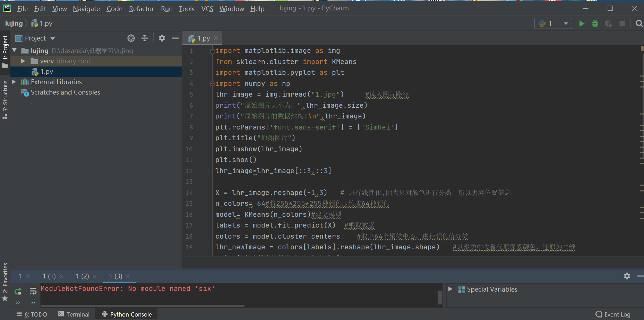Screen dimensions: 644x320
Task: Collapse the lujing project root folder
Action: [x=15, y=51]
